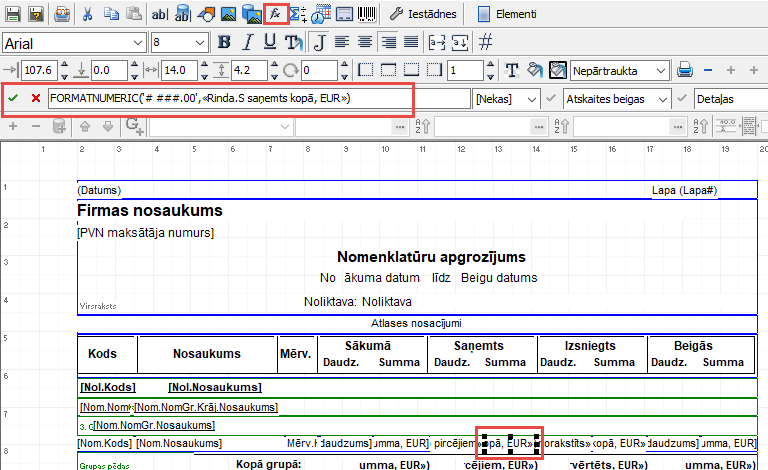
Task: Click the barcode element icon
Action: click(367, 15)
